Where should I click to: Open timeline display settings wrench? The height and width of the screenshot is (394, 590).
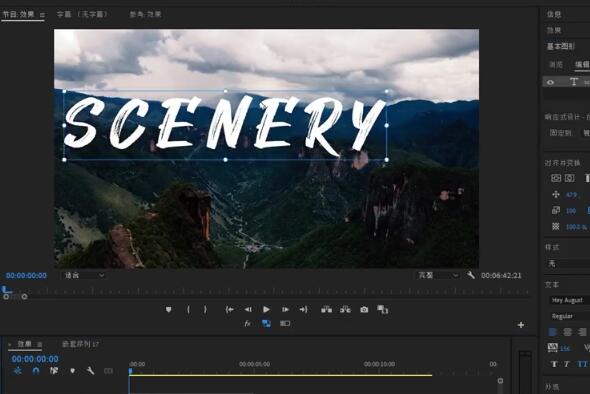[x=90, y=371]
